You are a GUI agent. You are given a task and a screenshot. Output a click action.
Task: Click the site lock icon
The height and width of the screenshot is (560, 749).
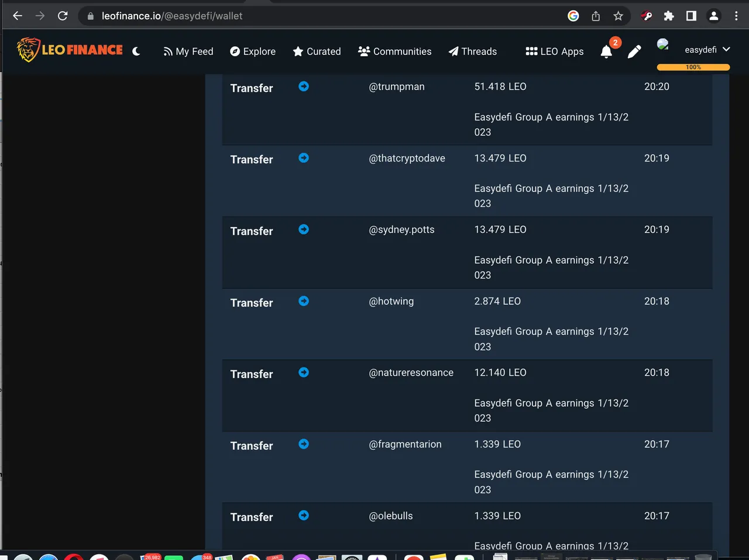tap(90, 16)
